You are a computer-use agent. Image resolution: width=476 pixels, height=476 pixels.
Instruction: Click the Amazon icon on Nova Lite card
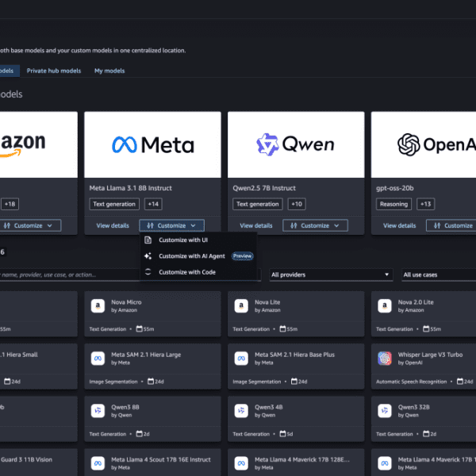pyautogui.click(x=241, y=305)
